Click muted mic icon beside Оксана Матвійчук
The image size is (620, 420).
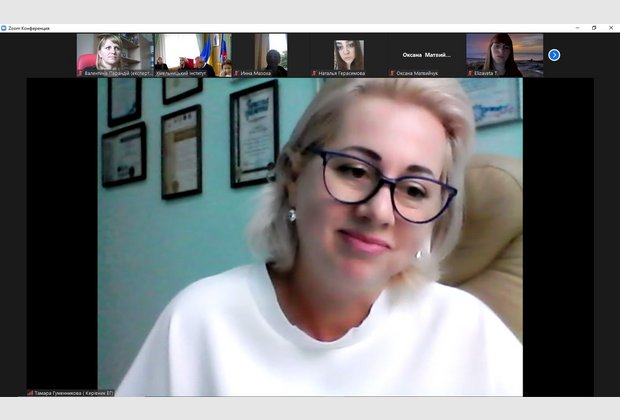(x=392, y=73)
